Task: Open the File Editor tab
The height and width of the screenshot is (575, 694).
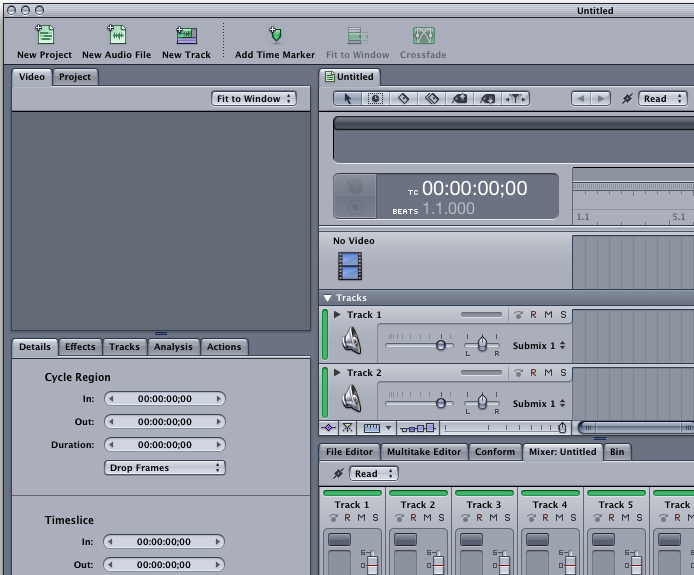Action: pyautogui.click(x=349, y=452)
